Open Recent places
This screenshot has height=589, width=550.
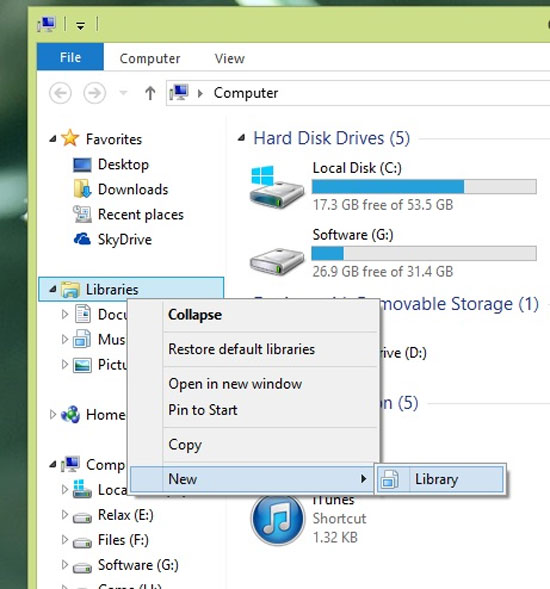[141, 214]
